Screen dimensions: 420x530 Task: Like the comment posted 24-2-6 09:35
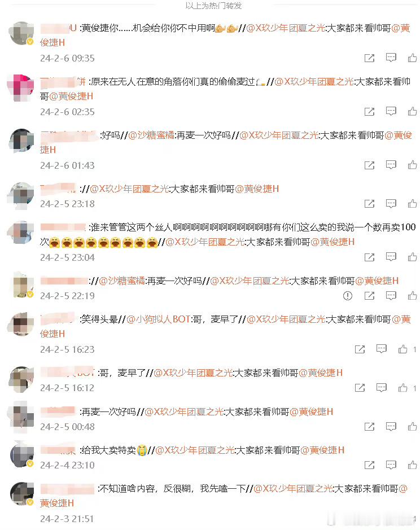pyautogui.click(x=412, y=58)
